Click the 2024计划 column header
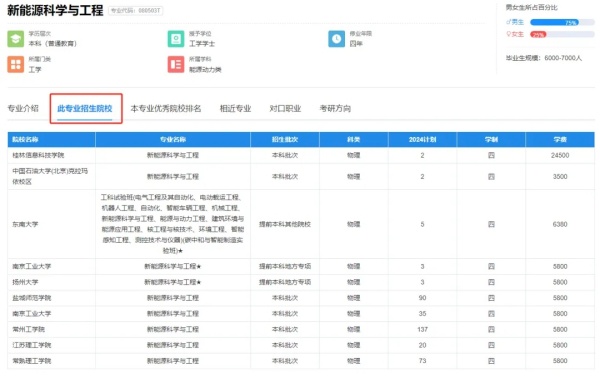600x377 pixels. 422,140
